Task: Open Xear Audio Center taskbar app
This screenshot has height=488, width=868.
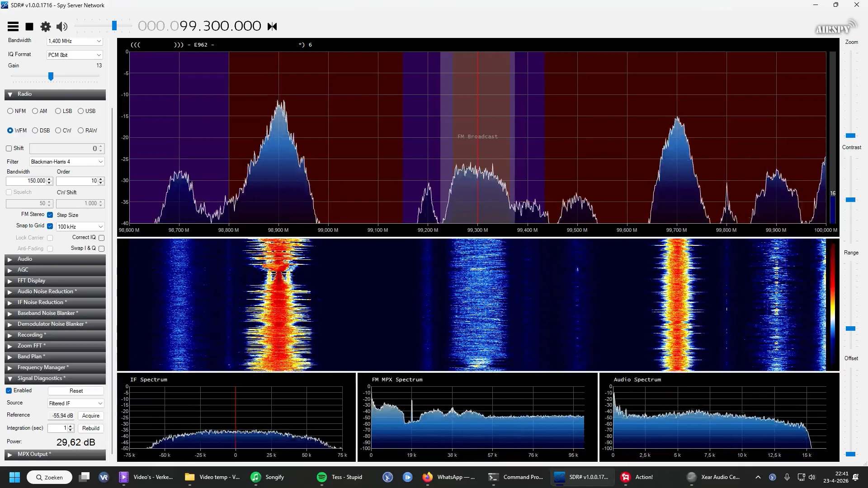Action: pos(713,477)
